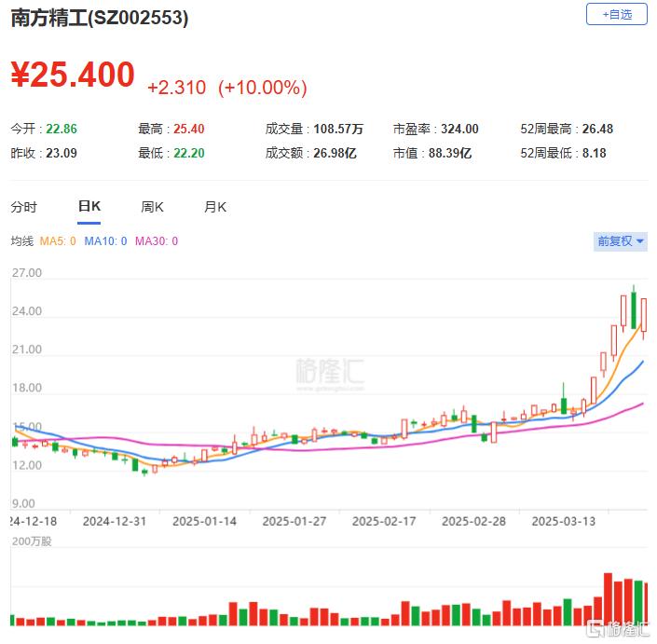Image resolution: width=657 pixels, height=644 pixels.
Task: Click the current price ¥25.400
Action: click(x=73, y=75)
